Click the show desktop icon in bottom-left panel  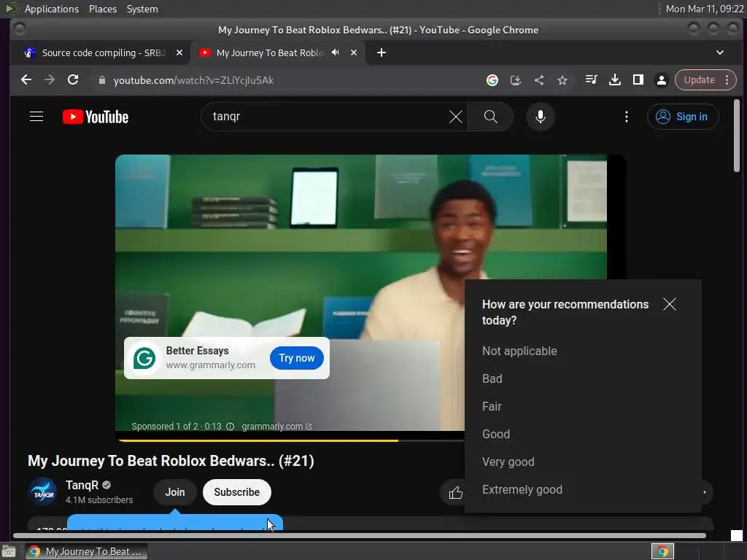click(x=9, y=551)
